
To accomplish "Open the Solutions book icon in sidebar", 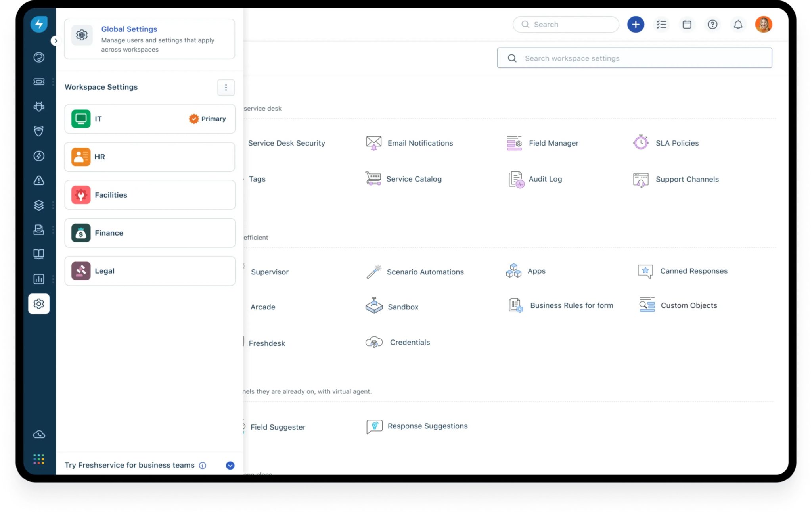I will [x=38, y=254].
